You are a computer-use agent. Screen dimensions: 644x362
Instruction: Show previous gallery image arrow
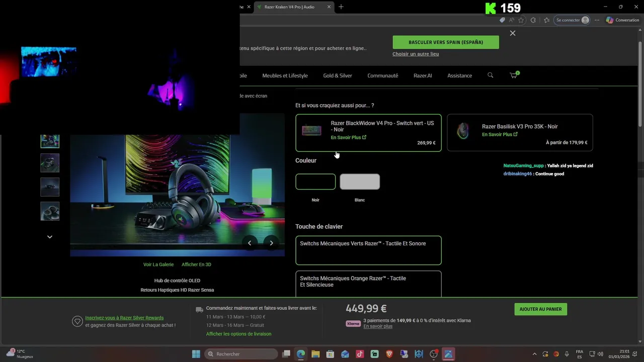[x=250, y=243]
